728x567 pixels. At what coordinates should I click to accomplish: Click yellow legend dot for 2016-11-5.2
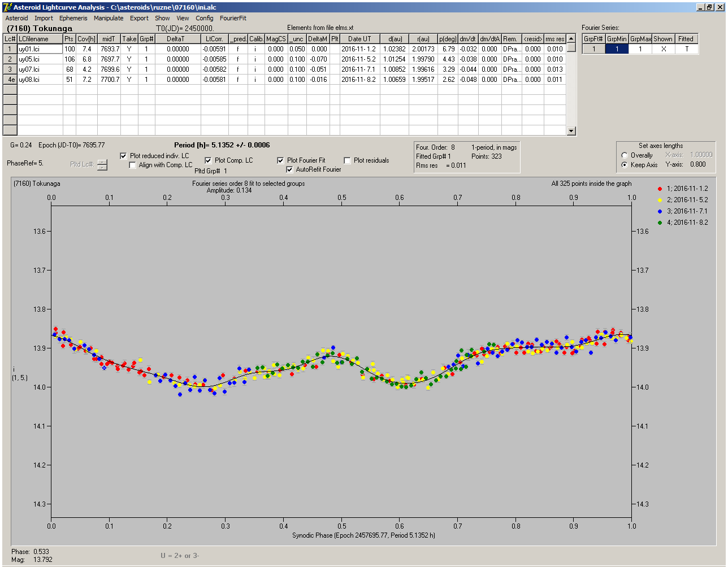coord(660,200)
